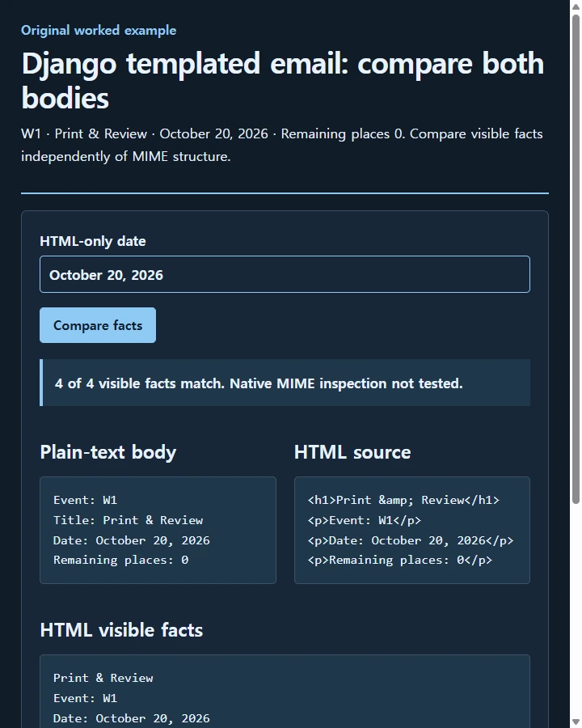This screenshot has height=728, width=582.
Task: Click visible facts line 'Event: W1'
Action: pos(86,698)
